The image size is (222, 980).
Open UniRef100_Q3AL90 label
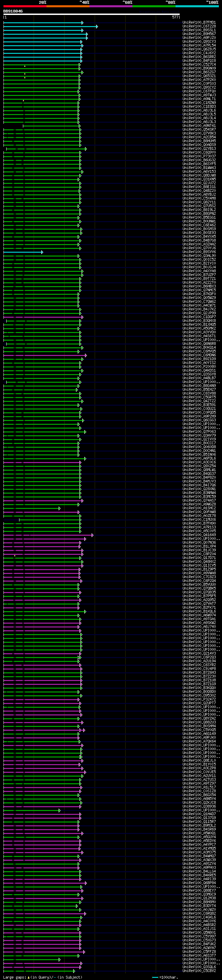click(x=199, y=256)
